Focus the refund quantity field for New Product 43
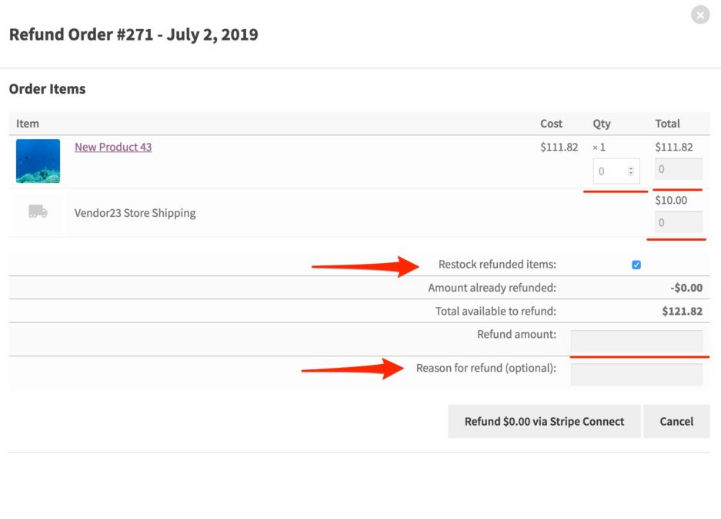The height and width of the screenshot is (519, 721). (x=616, y=171)
